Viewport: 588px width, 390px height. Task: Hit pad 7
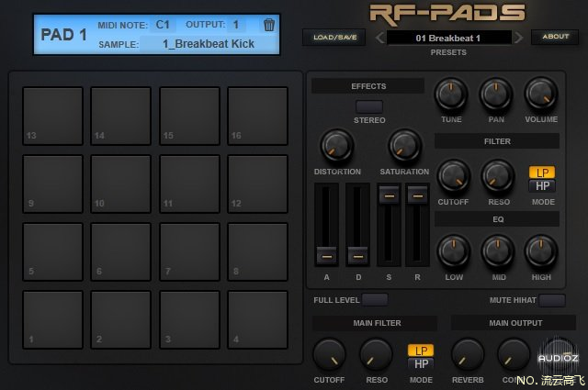point(189,251)
